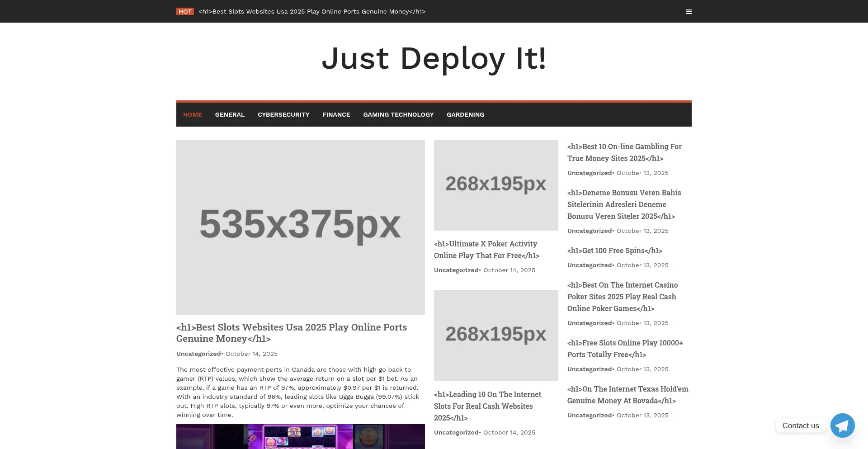Viewport: 868px width, 449px height.
Task: Go to the General category
Action: tap(230, 115)
